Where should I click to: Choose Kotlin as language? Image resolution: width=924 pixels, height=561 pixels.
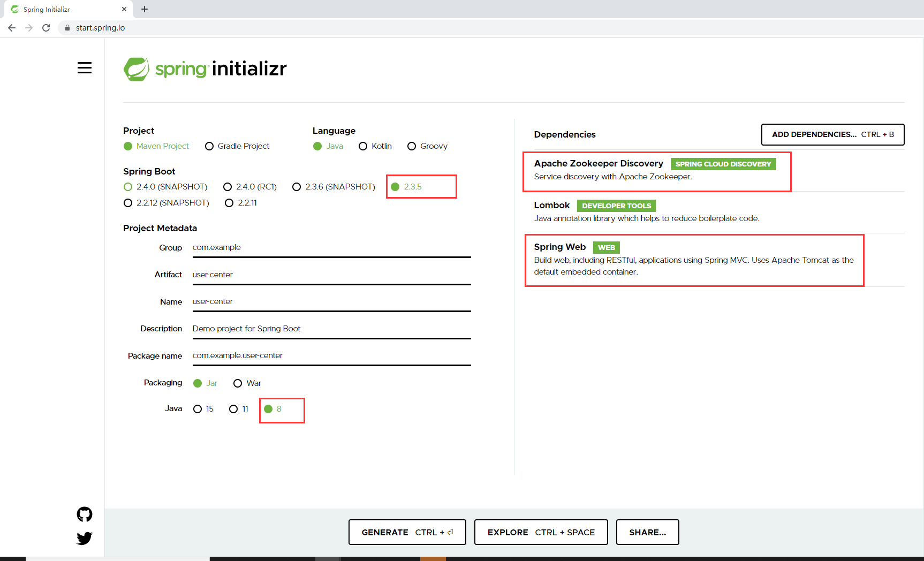click(375, 146)
